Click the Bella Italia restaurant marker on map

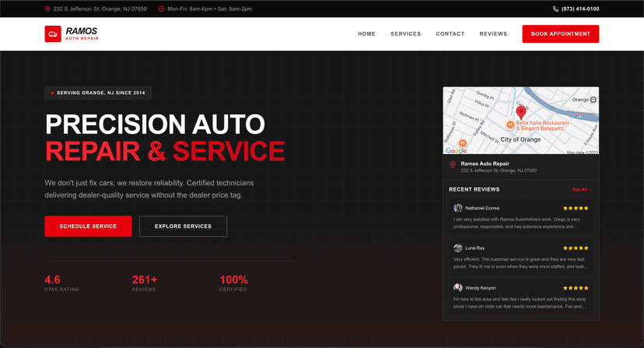510,125
